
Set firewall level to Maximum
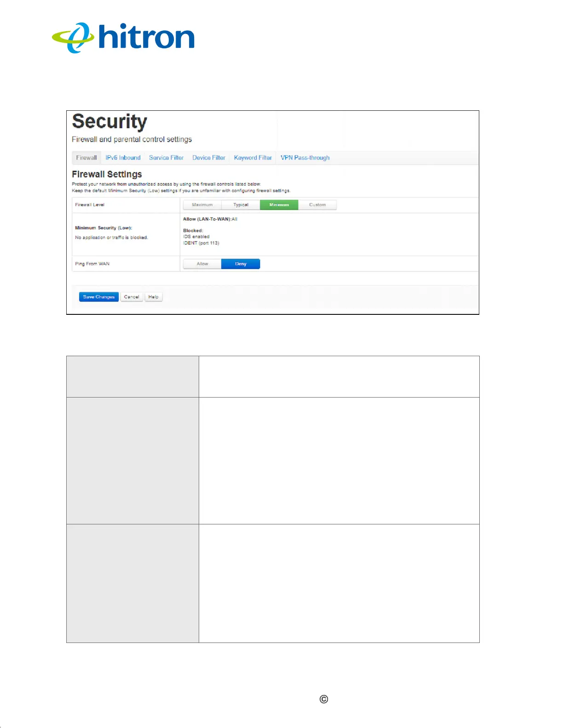click(202, 205)
